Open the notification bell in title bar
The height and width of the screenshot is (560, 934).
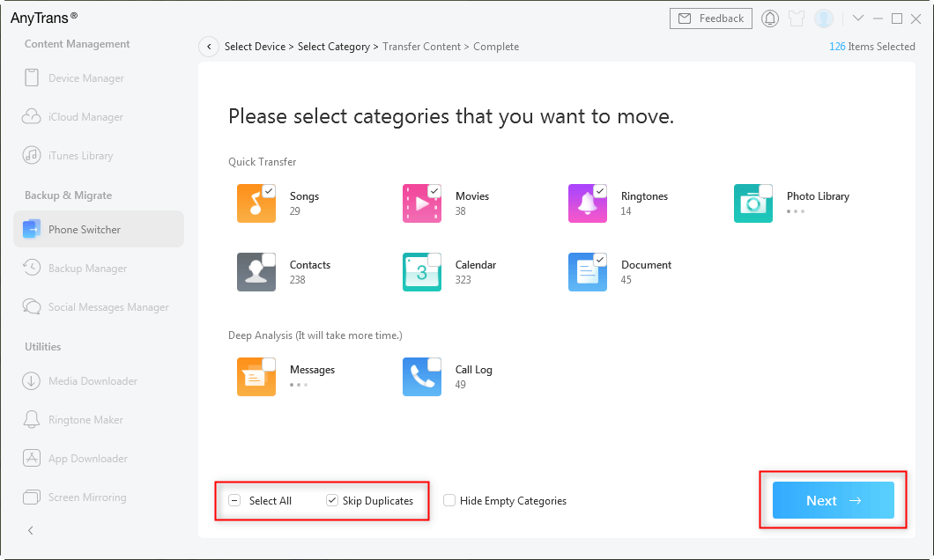tap(770, 18)
